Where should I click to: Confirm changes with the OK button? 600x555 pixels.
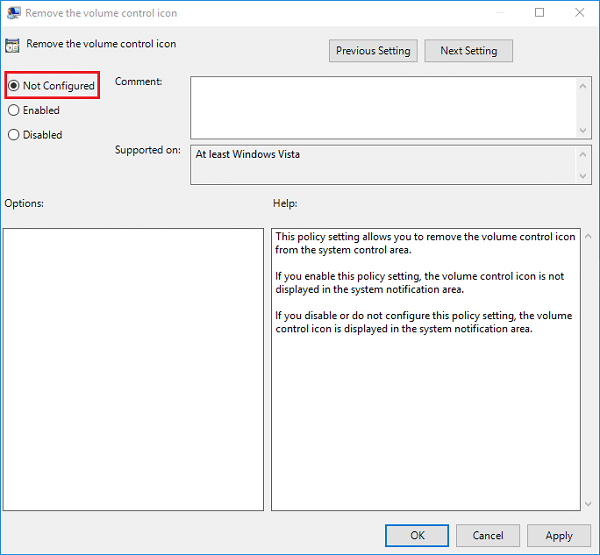click(417, 535)
